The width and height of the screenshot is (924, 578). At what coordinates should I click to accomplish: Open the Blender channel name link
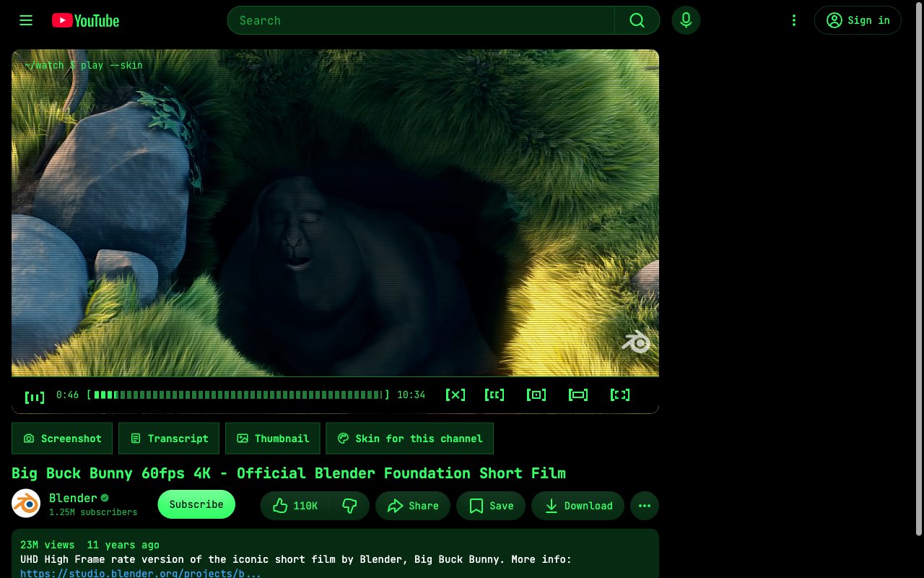tap(73, 498)
